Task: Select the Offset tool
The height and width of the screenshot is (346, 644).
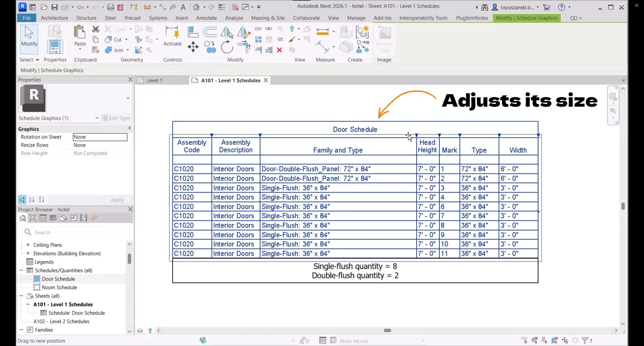Action: point(210,32)
